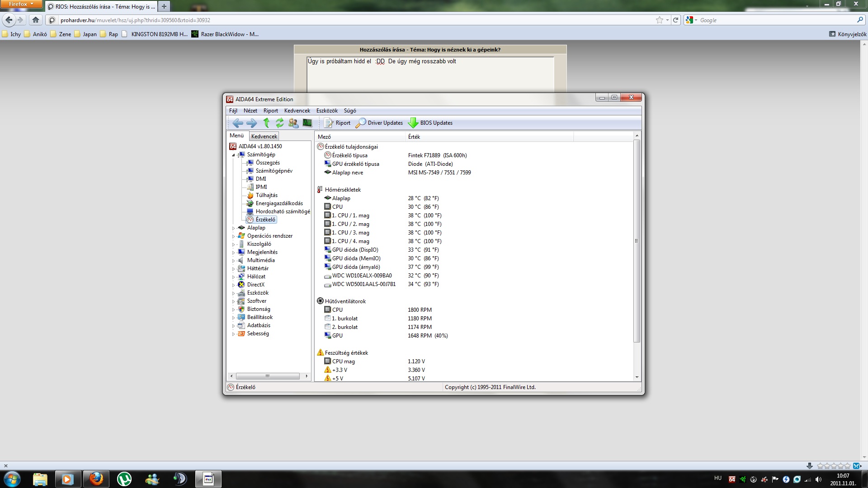Expand the Megjelenítés tree node

coord(234,253)
